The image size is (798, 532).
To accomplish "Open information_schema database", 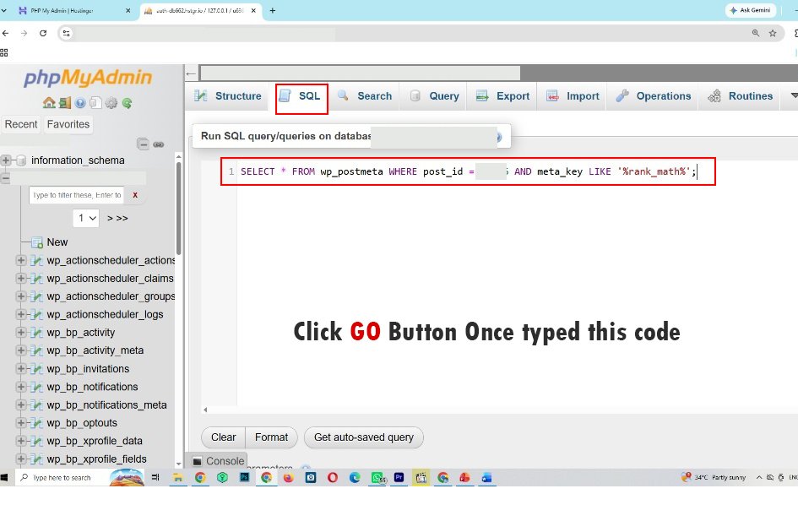I will point(78,160).
